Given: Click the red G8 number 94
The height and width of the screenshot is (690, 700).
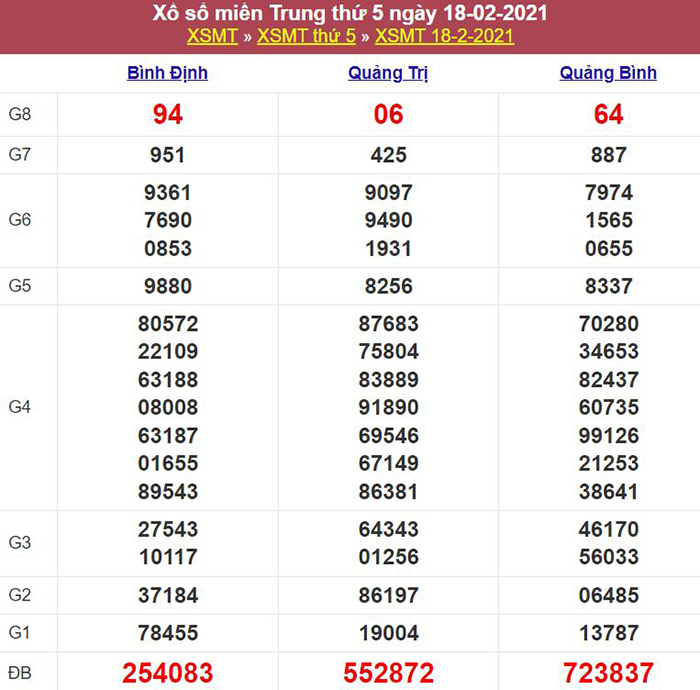Looking at the screenshot, I should tap(168, 115).
